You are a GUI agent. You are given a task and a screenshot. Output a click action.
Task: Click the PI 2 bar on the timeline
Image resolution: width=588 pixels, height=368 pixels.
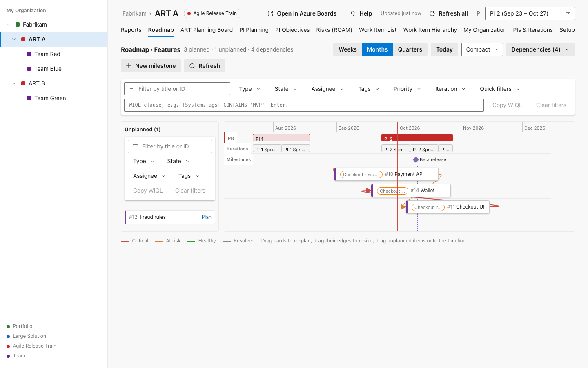point(417,138)
